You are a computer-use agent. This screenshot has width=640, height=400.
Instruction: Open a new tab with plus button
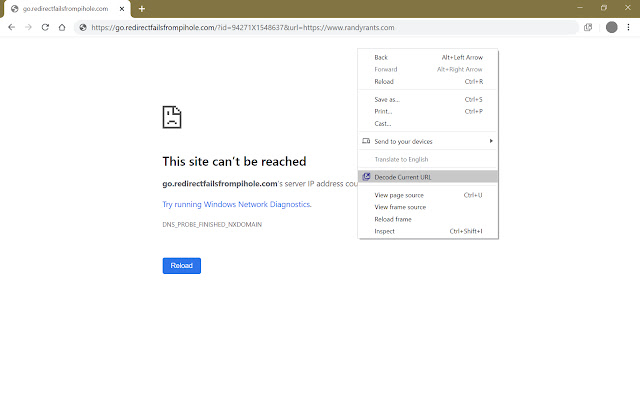tap(142, 9)
